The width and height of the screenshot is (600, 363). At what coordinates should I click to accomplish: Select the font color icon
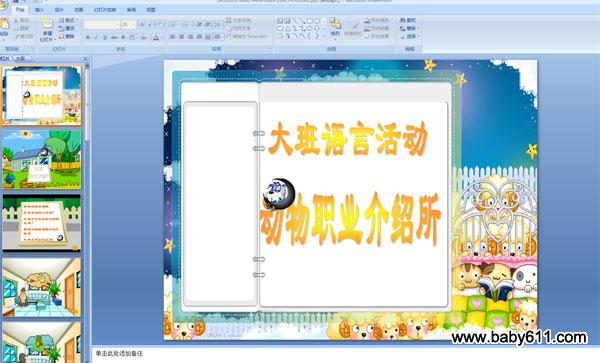tap(156, 37)
